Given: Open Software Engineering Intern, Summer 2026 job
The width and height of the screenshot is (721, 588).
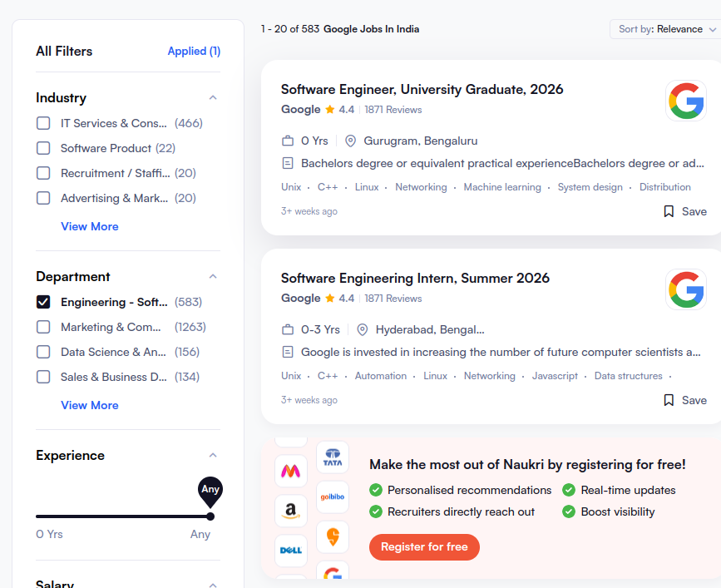Looking at the screenshot, I should [415, 278].
